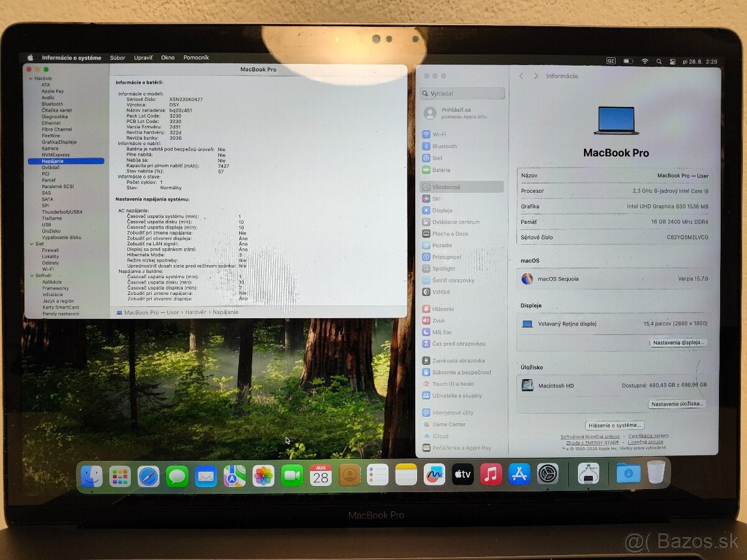This screenshot has width=747, height=560.
Task: Click Hlásenie o systéme button
Action: tap(614, 425)
